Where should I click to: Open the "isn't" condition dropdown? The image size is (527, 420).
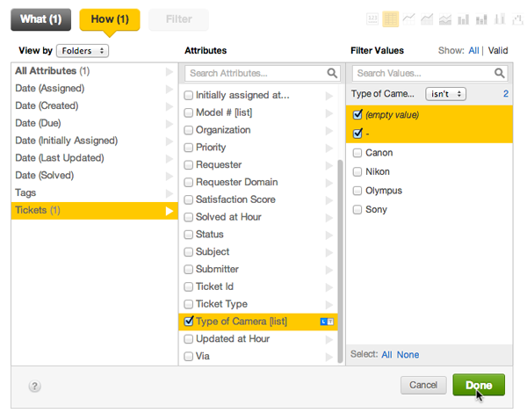pyautogui.click(x=445, y=93)
